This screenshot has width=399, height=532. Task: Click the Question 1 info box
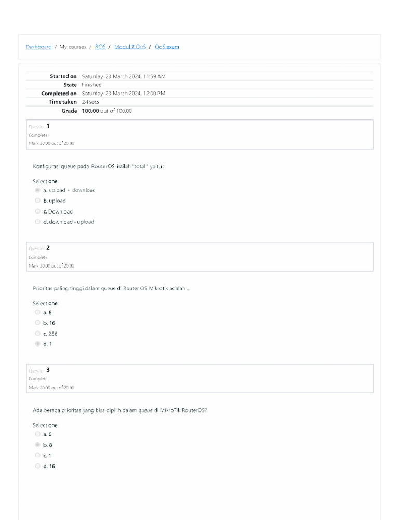(199, 135)
